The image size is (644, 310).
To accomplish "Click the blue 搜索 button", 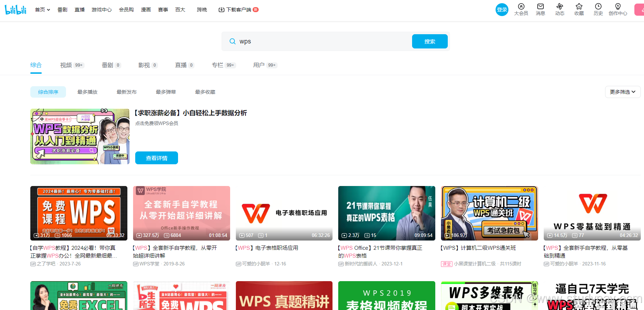I will pos(430,41).
